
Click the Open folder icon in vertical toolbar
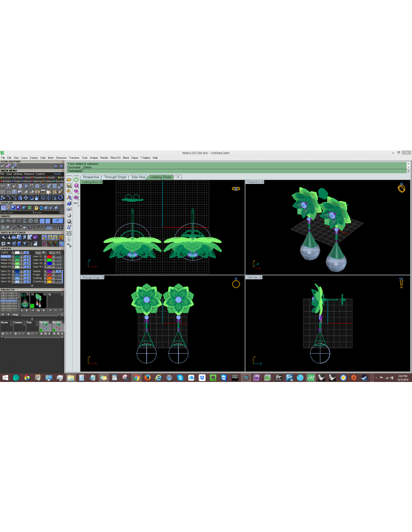tap(69, 179)
